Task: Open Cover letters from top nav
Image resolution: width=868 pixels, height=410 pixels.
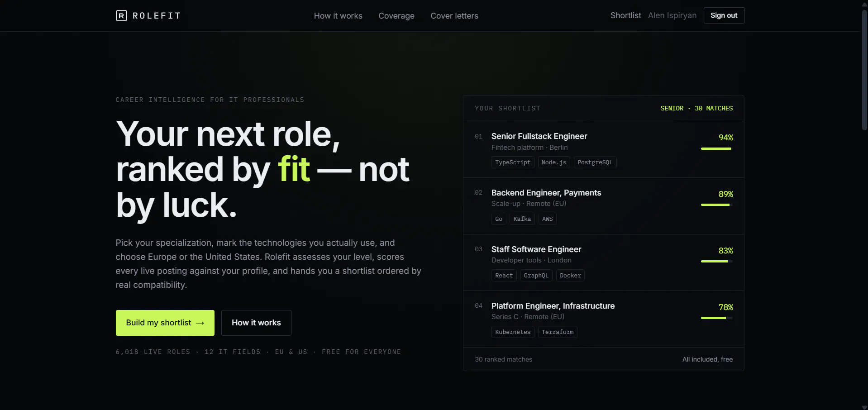Action: 454,16
